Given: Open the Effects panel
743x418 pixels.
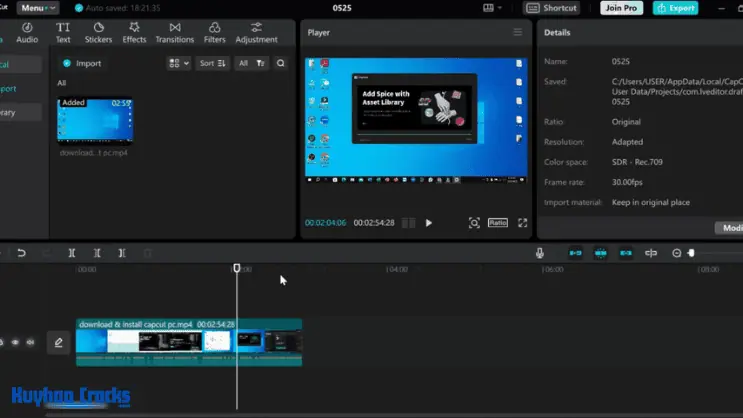Looking at the screenshot, I should tap(134, 33).
